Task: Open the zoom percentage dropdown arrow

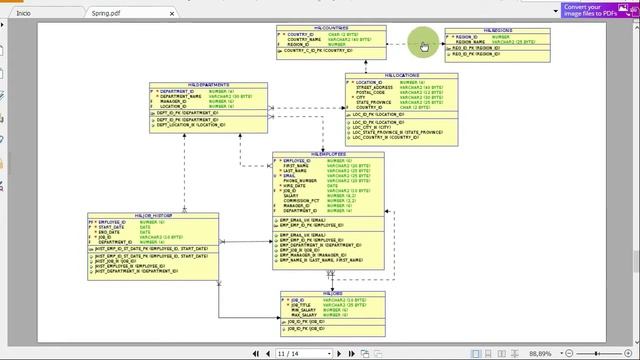Action: tap(562, 353)
